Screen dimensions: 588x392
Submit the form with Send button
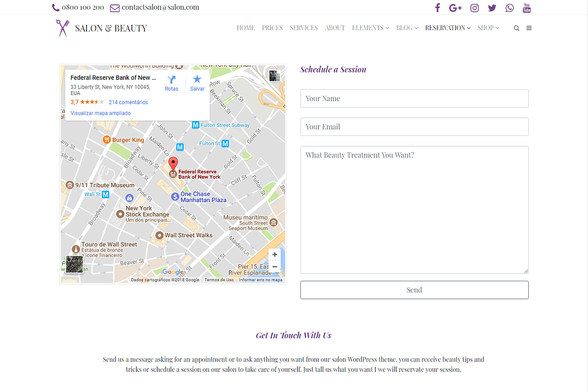point(415,290)
